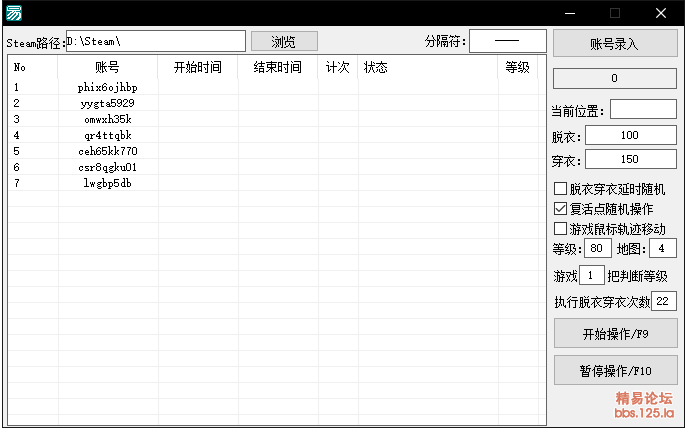Click the 脱衣 field with 100
The height and width of the screenshot is (430, 687).
click(x=630, y=135)
